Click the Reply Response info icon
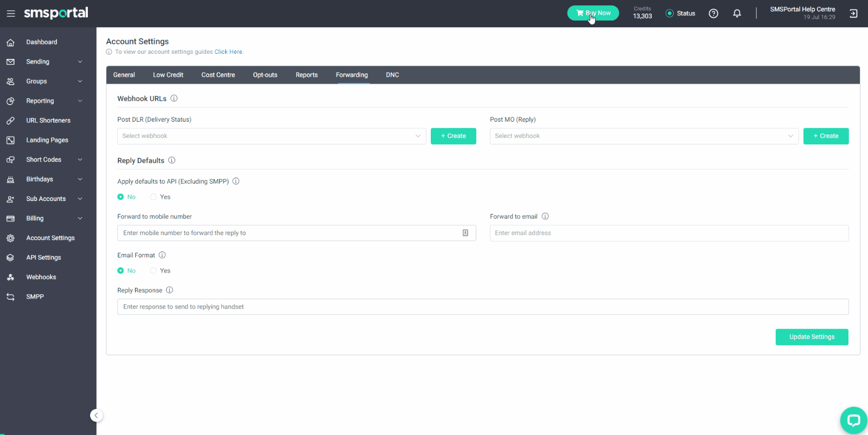 click(x=169, y=290)
